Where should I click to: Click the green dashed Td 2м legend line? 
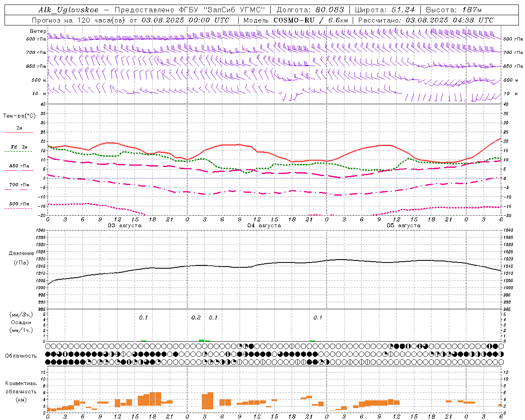click(x=18, y=151)
